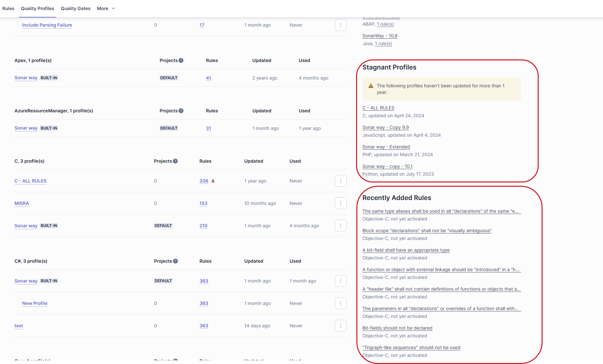Open actions menu for test profile
The width and height of the screenshot is (603, 364).
(x=340, y=326)
